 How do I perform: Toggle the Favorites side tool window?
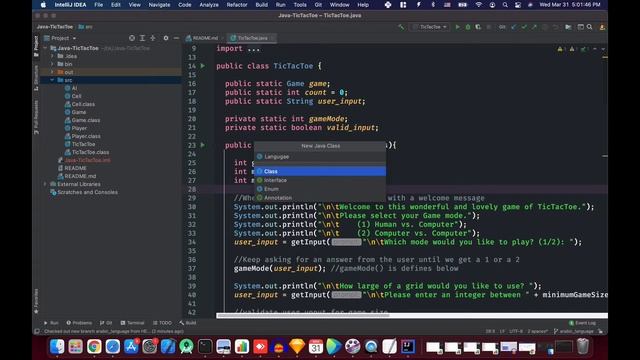[36, 301]
